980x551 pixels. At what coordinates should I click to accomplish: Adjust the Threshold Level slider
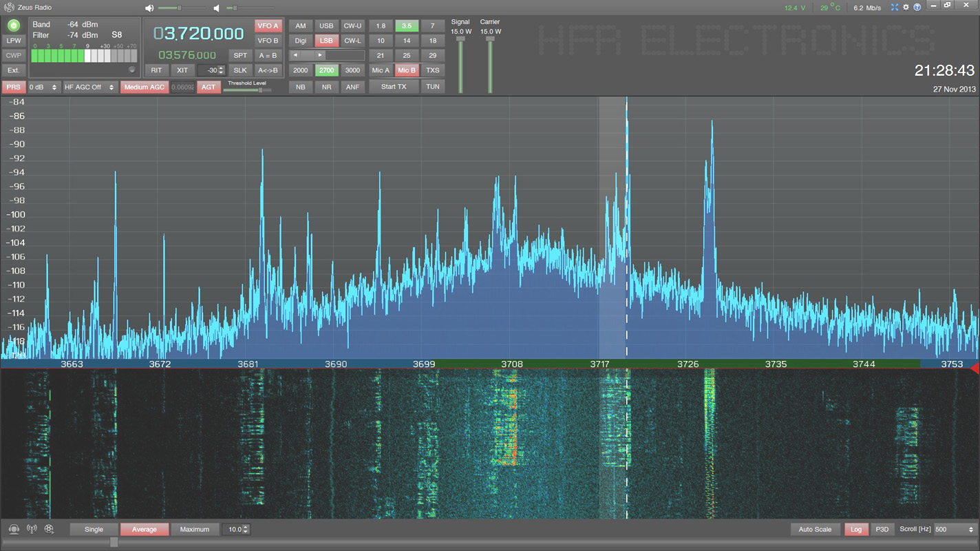[x=260, y=90]
